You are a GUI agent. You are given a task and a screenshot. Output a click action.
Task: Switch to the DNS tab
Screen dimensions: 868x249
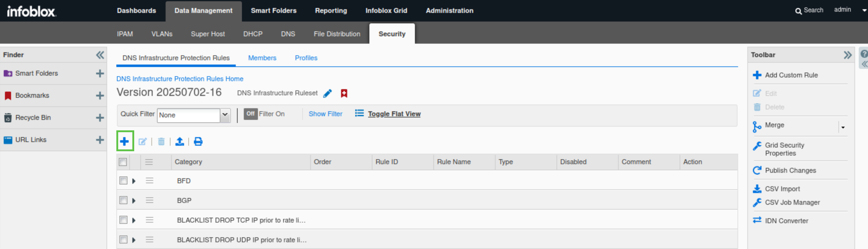(288, 34)
